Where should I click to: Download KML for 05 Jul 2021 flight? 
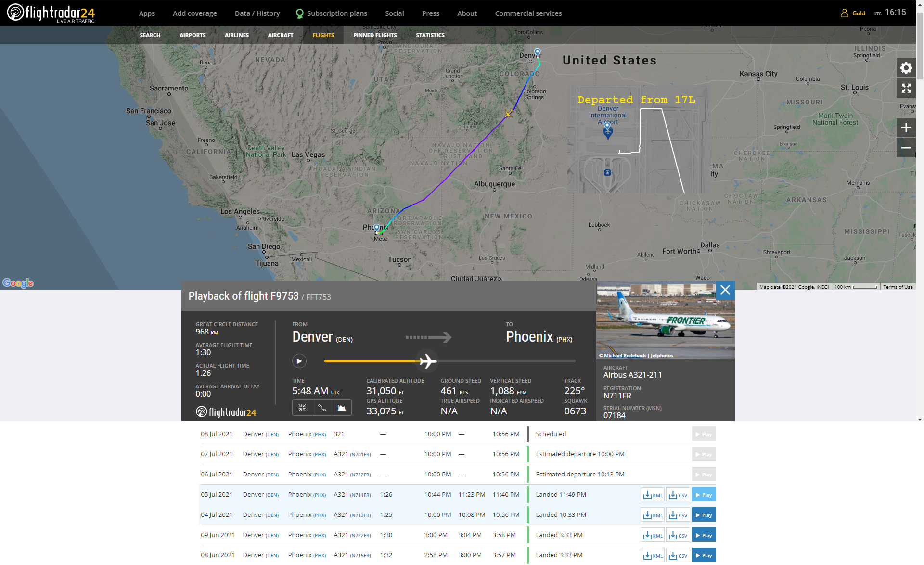click(x=653, y=495)
